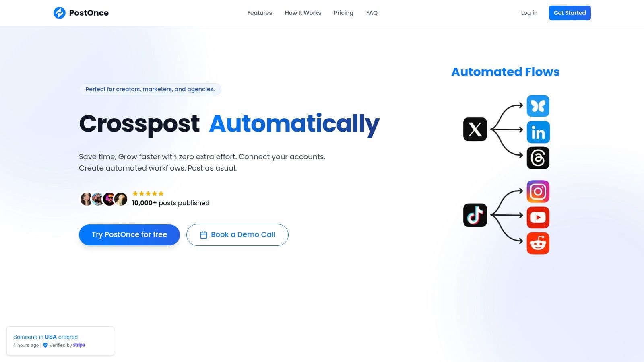Select the X (Twitter) source icon
644x362 pixels.
tap(475, 129)
